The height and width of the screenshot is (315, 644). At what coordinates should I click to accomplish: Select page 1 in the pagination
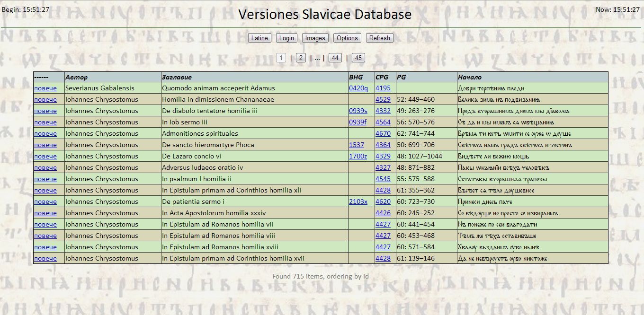coord(281,58)
